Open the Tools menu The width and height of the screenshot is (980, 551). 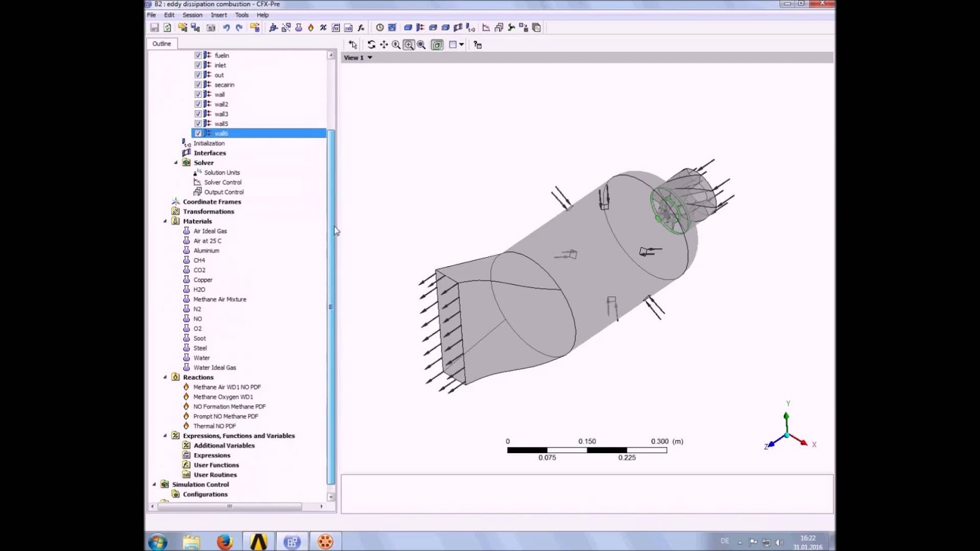click(x=242, y=15)
